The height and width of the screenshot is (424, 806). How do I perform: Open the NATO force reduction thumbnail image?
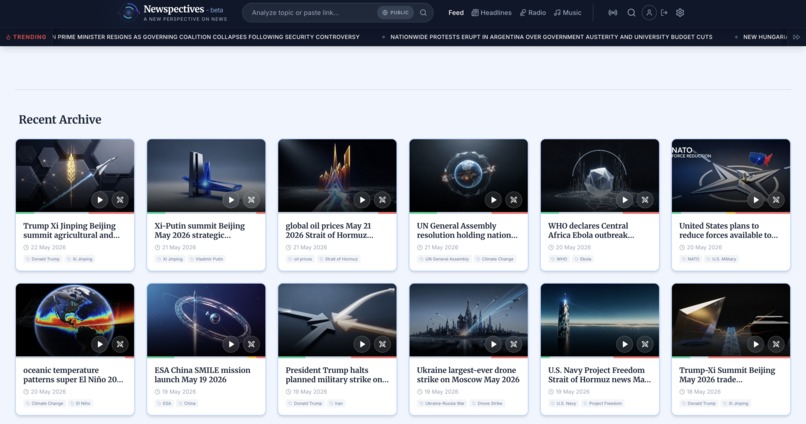pos(730,175)
